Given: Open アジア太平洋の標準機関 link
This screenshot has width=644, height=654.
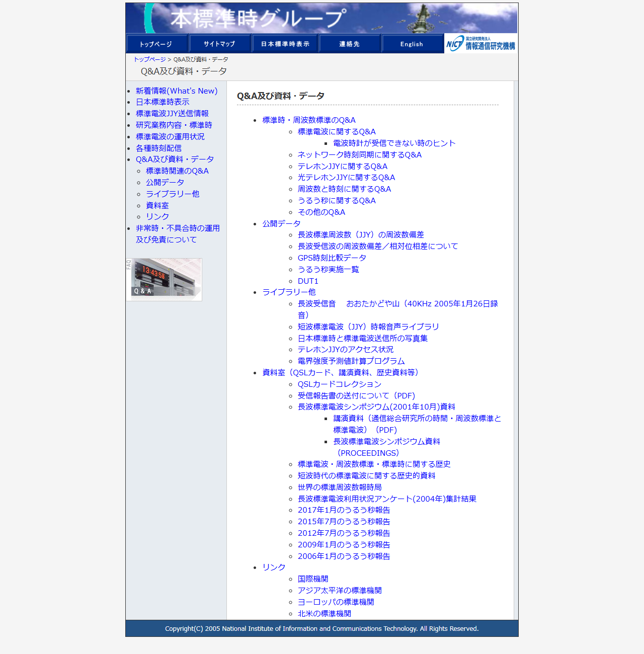Looking at the screenshot, I should pyautogui.click(x=340, y=591).
